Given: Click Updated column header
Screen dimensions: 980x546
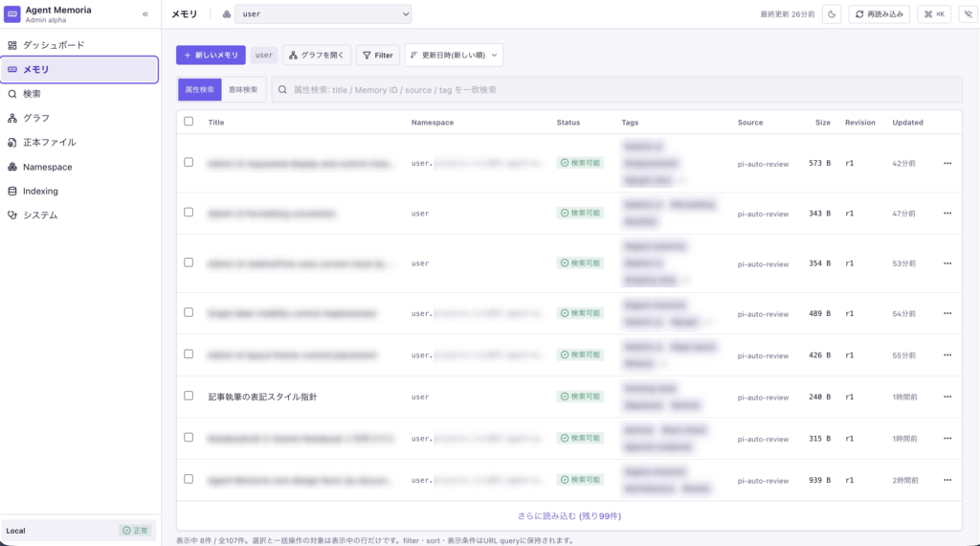Looking at the screenshot, I should (907, 123).
